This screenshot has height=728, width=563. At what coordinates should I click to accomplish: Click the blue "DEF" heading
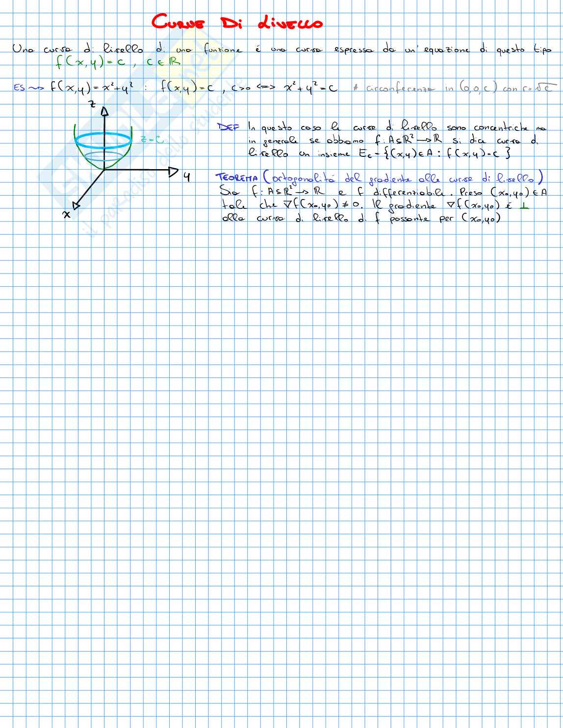coord(228,128)
